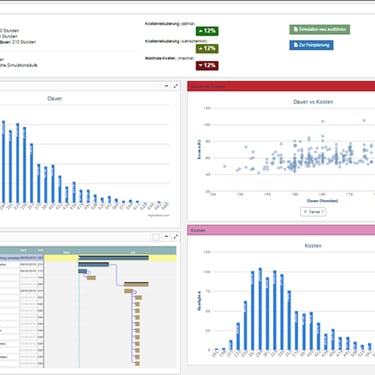
Task: Click the red 'Dauer vs Kosten' panel header
Action: (x=281, y=86)
